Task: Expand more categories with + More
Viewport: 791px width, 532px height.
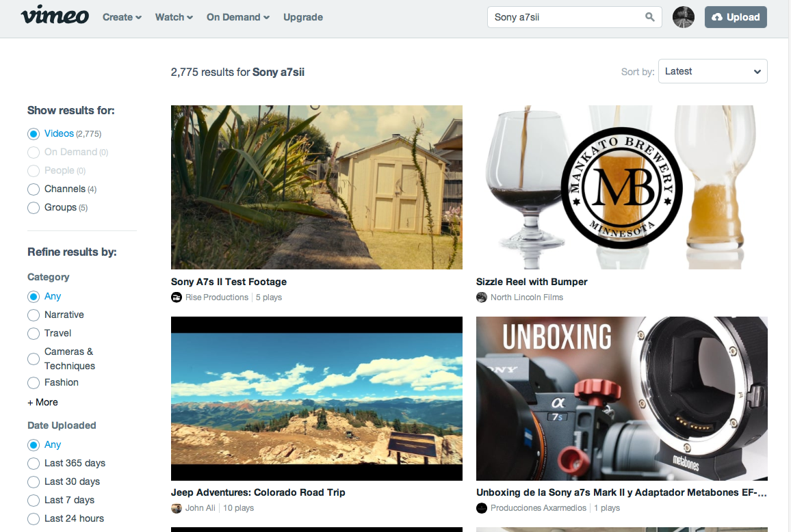Action: click(x=43, y=402)
